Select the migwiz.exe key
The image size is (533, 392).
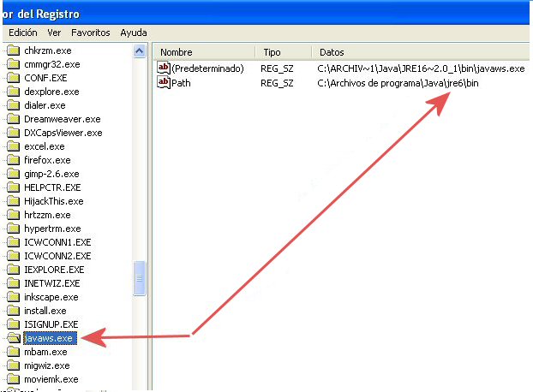47,365
